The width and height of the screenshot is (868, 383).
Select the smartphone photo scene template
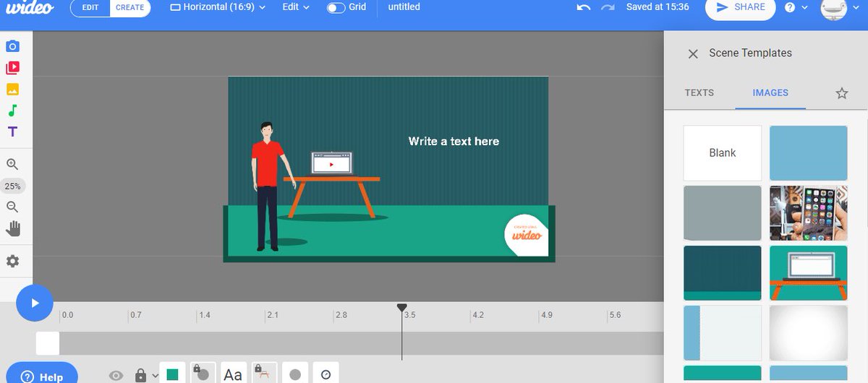(x=808, y=213)
